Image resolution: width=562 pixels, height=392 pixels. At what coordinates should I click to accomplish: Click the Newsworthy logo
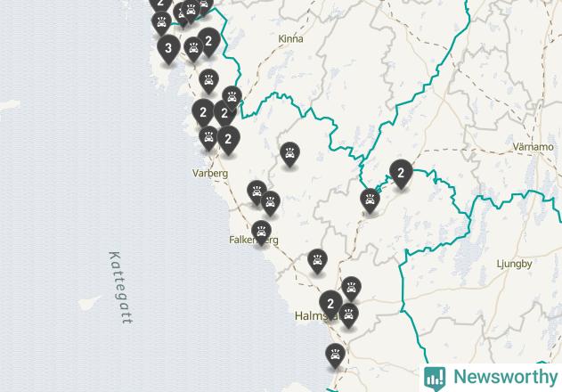point(491,378)
